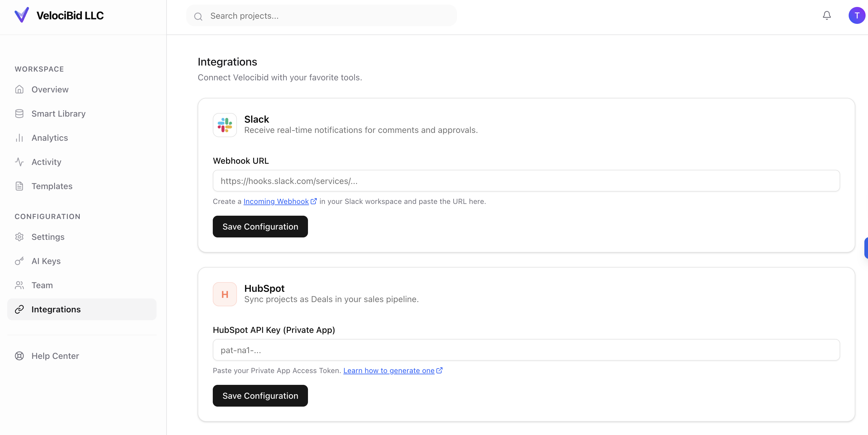
Task: Focus the HubSpot API Key field
Action: click(526, 350)
